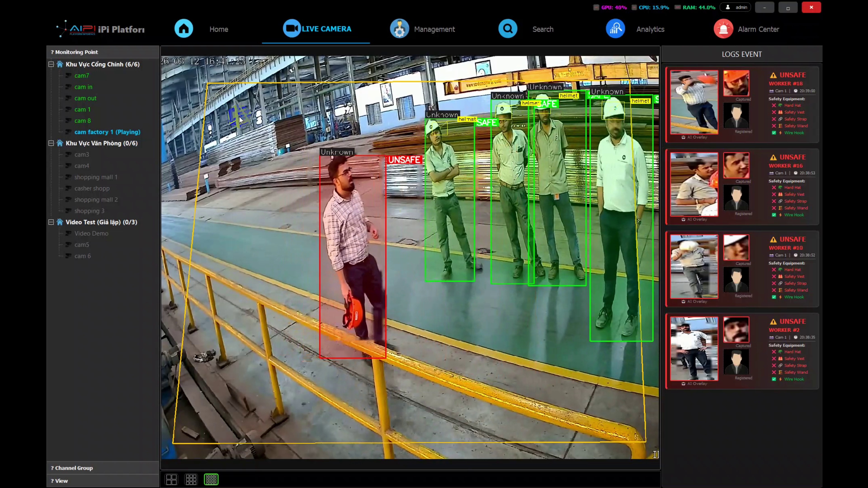Click the Safety Wand X mark for Worker #2
Screen dimensions: 868x488
click(x=774, y=372)
